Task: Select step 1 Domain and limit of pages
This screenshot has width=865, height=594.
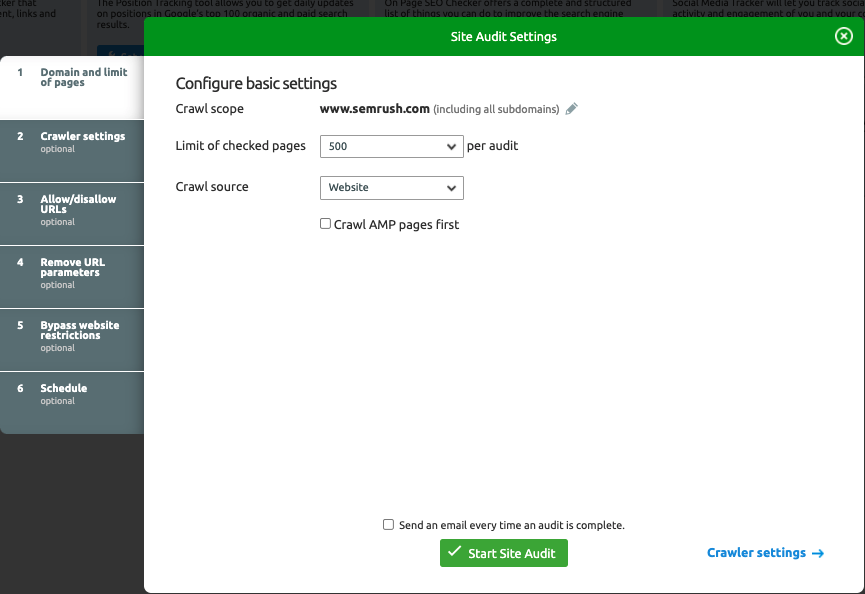Action: [72, 88]
